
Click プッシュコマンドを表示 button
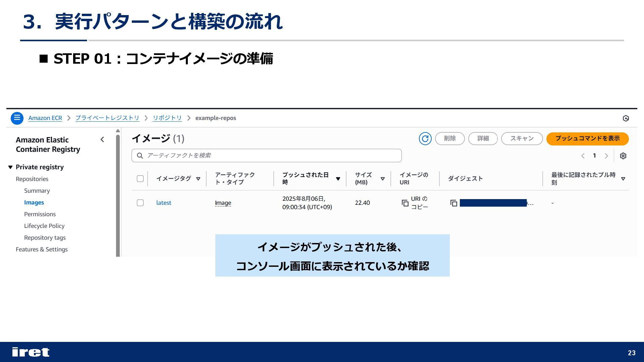pyautogui.click(x=587, y=138)
